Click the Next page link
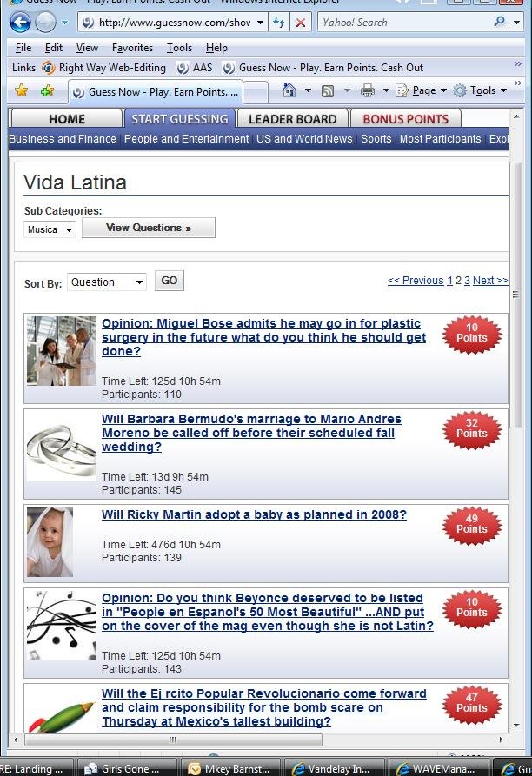 [x=490, y=281]
